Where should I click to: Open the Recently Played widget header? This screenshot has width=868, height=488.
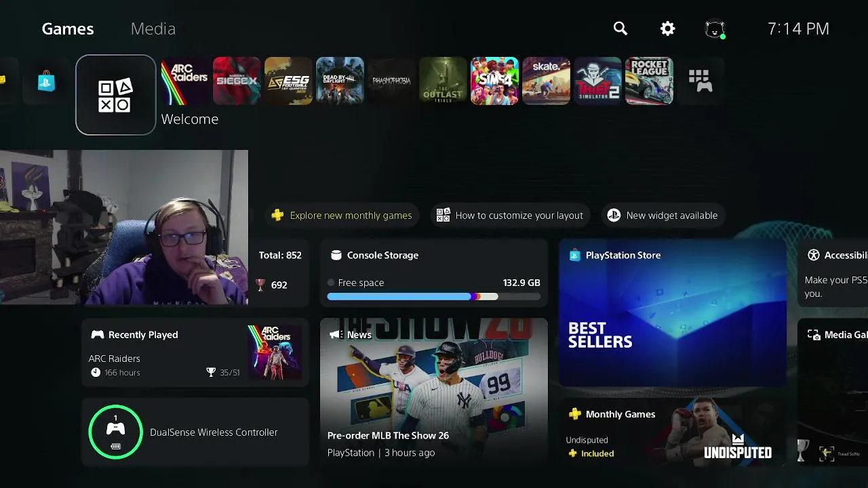[134, 335]
